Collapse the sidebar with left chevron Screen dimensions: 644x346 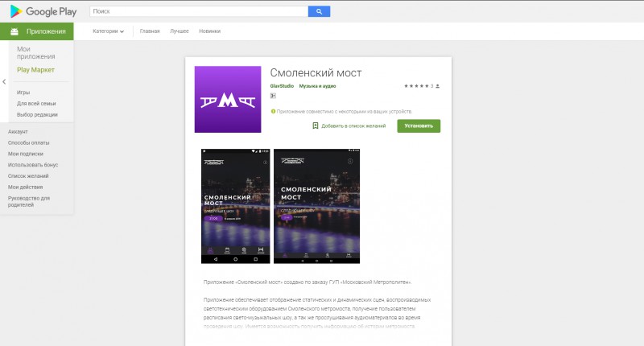4,82
